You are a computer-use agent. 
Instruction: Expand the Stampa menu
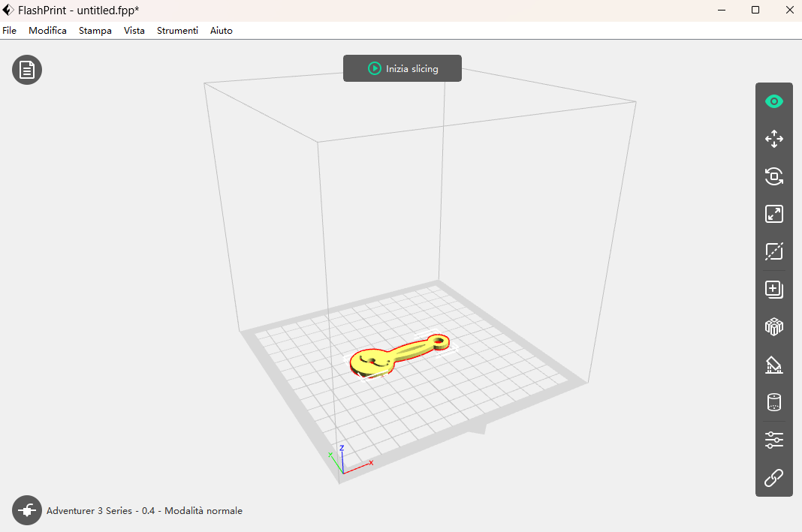pos(95,31)
